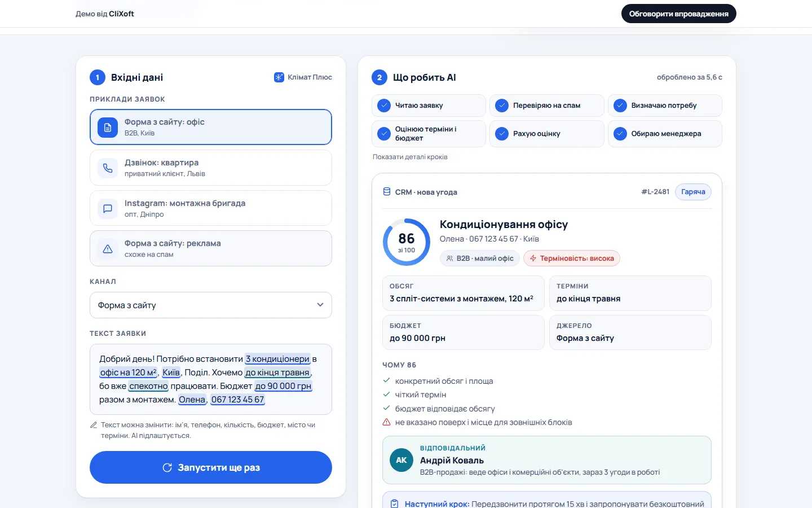
Task: Click the Обираю менеджера step check
Action: pyautogui.click(x=620, y=134)
